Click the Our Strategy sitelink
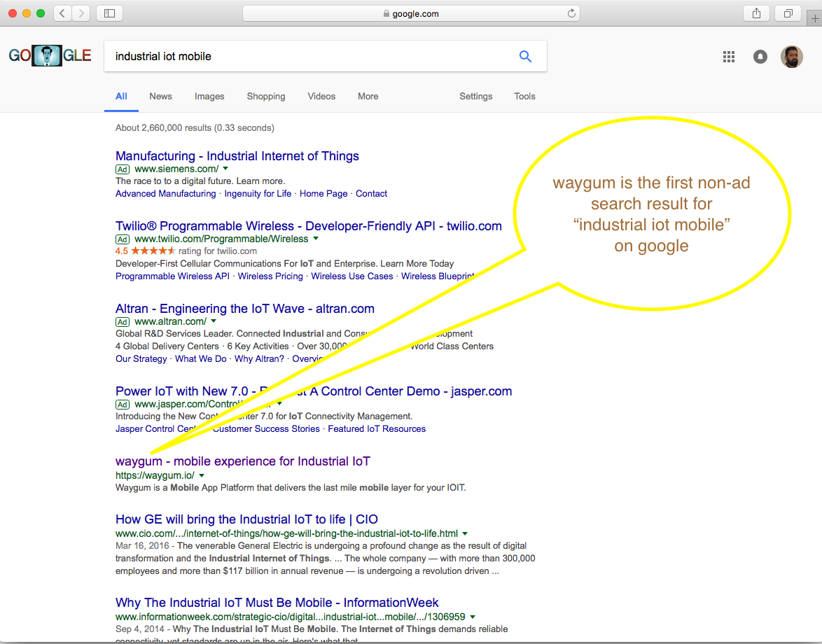 (141, 359)
